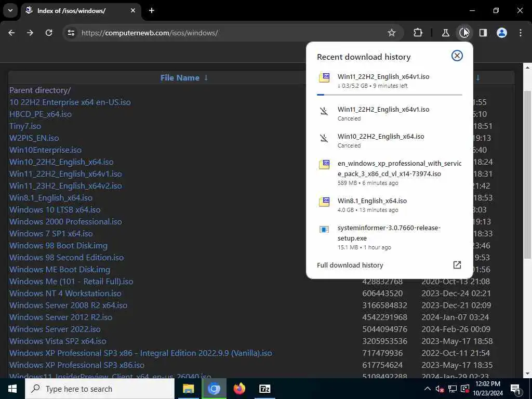This screenshot has height=399, width=532.
Task: Close the Index of /isos/windows/ tab
Action: 133,10
